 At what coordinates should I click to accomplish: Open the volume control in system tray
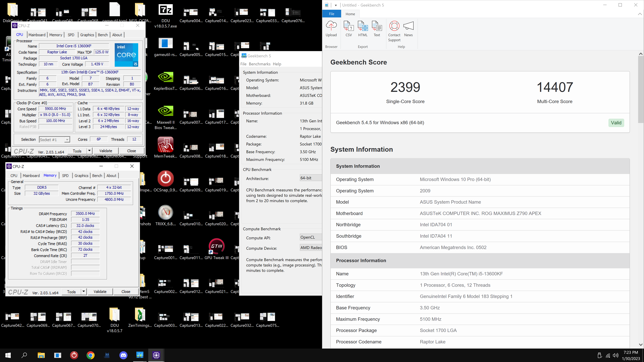click(x=616, y=355)
